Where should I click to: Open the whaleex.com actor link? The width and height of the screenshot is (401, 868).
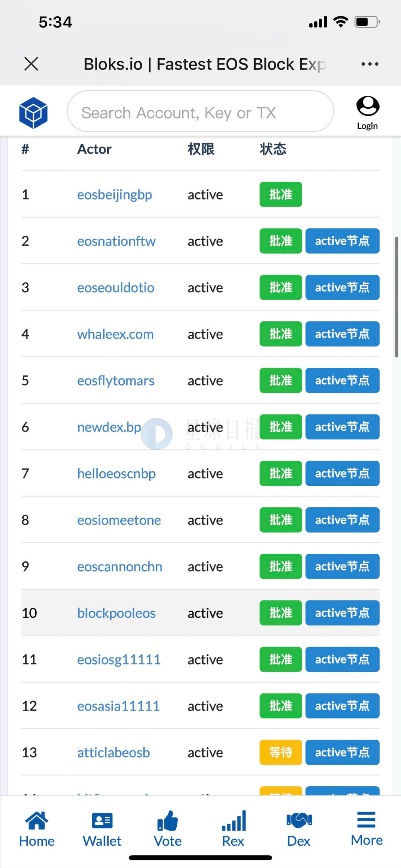pos(115,334)
